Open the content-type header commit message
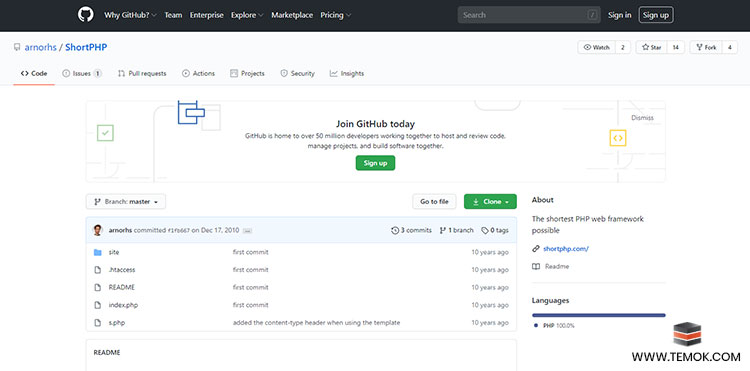 [x=316, y=323]
